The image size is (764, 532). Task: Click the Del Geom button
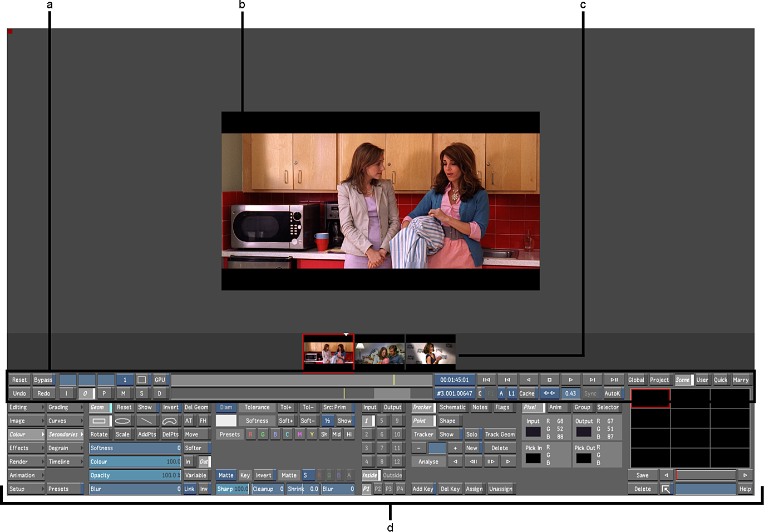196,407
